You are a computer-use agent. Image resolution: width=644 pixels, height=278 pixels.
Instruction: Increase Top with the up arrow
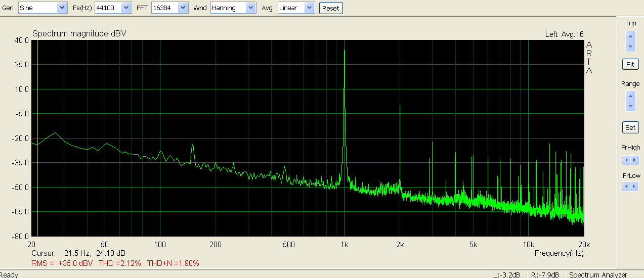(630, 36)
